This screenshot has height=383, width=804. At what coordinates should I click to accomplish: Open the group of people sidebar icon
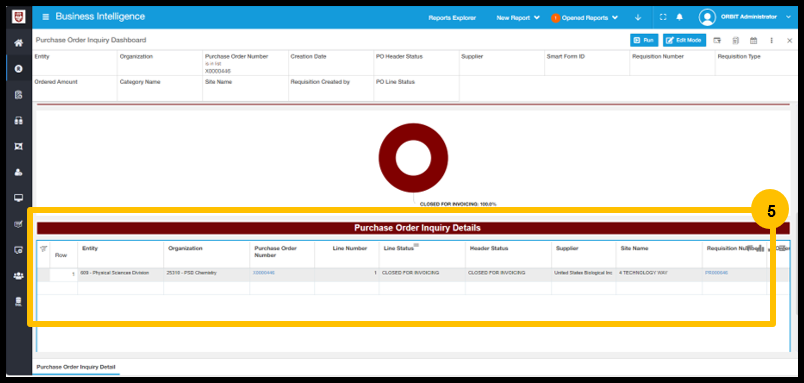[x=18, y=276]
